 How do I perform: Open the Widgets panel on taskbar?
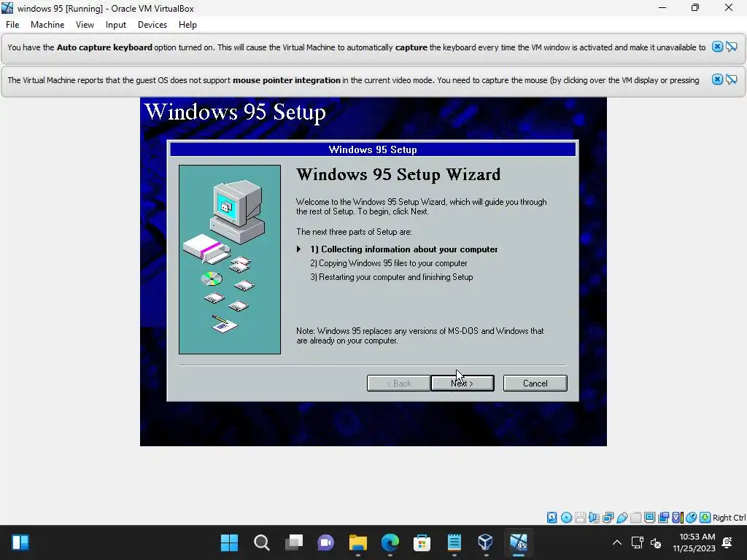[20, 542]
